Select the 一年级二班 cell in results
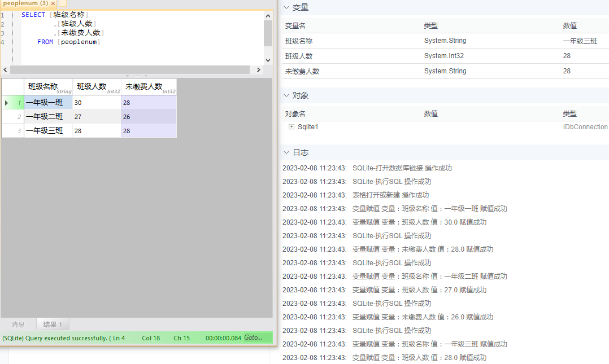This screenshot has width=609, height=364. click(x=48, y=117)
